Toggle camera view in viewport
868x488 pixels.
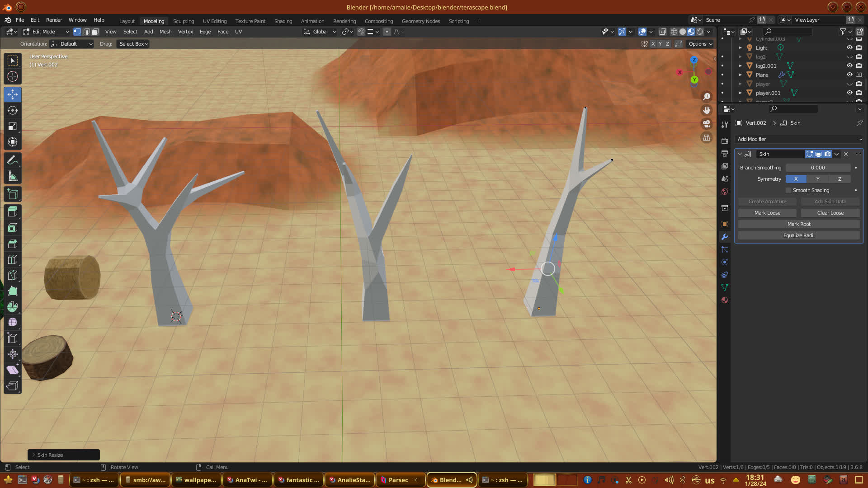click(707, 124)
